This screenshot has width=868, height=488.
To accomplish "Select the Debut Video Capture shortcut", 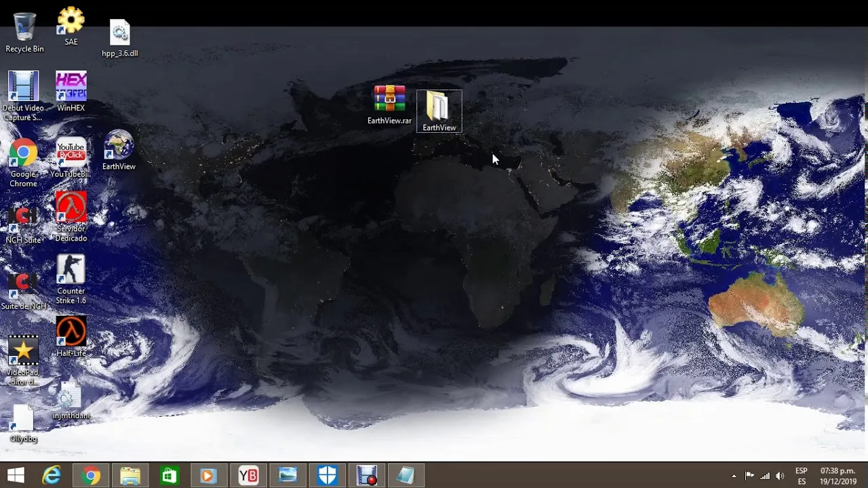I will point(24,97).
